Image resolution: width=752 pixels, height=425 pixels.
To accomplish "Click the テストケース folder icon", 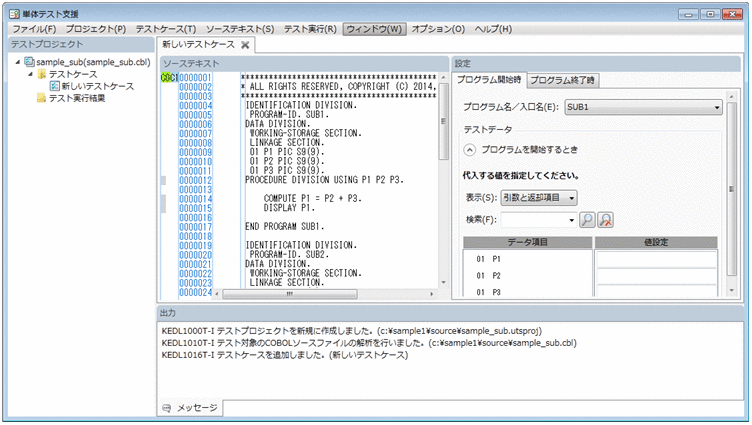I will tap(42, 74).
